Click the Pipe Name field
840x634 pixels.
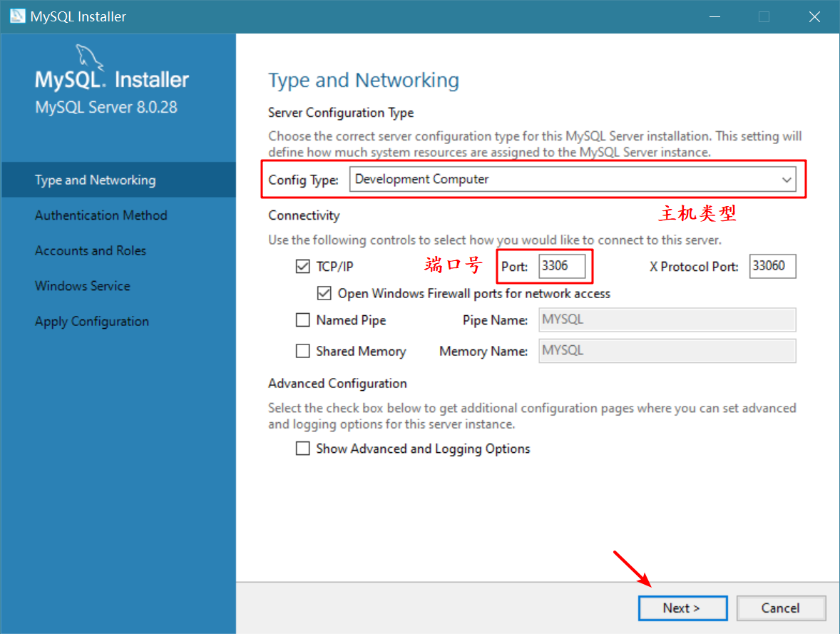(x=667, y=320)
